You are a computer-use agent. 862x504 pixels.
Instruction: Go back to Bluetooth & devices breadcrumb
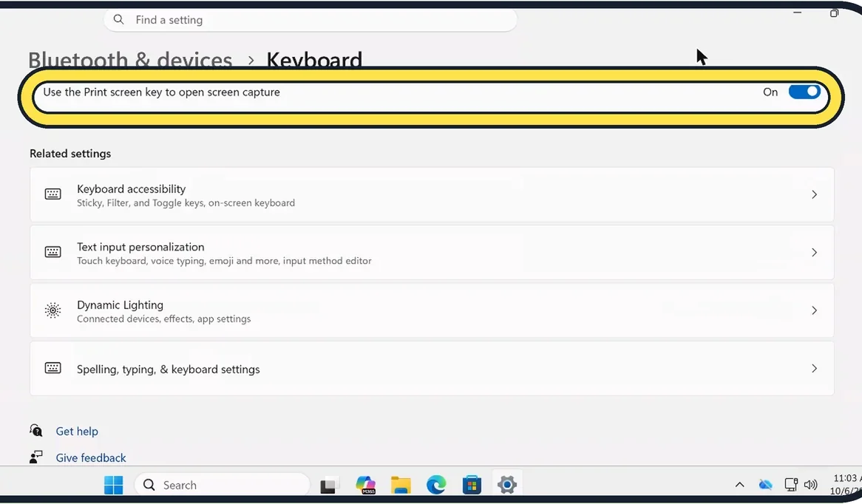click(x=130, y=59)
